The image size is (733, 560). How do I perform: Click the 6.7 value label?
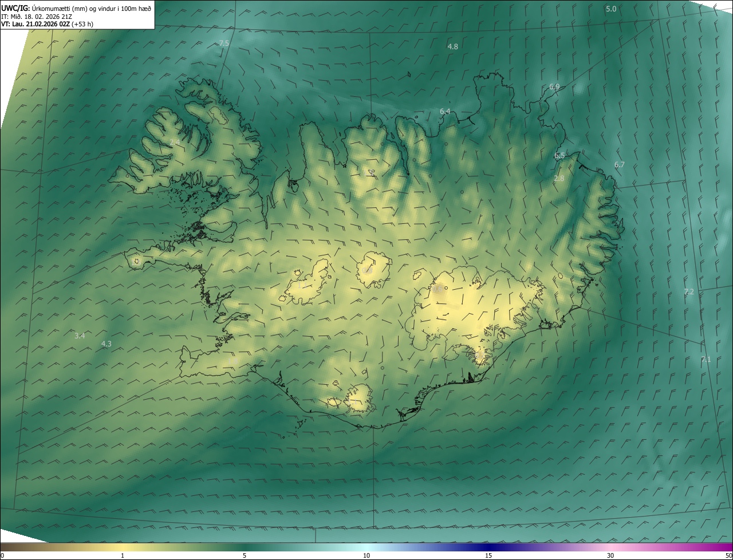pyautogui.click(x=619, y=164)
